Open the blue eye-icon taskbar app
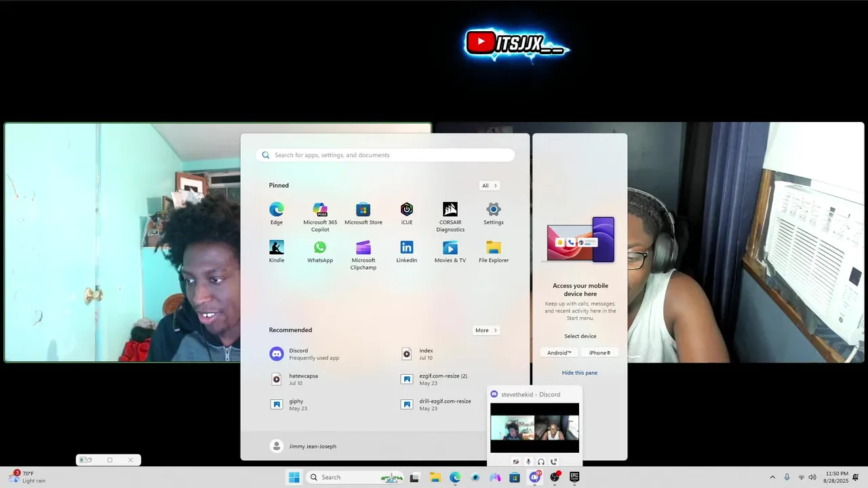Screen dimensions: 868x488 pos(475,477)
